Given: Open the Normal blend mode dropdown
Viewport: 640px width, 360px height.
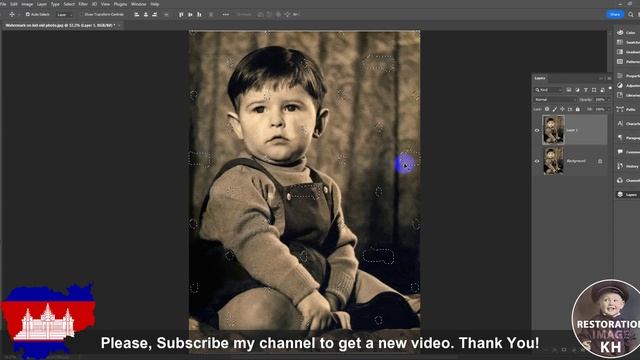Looking at the screenshot, I should [x=556, y=100].
